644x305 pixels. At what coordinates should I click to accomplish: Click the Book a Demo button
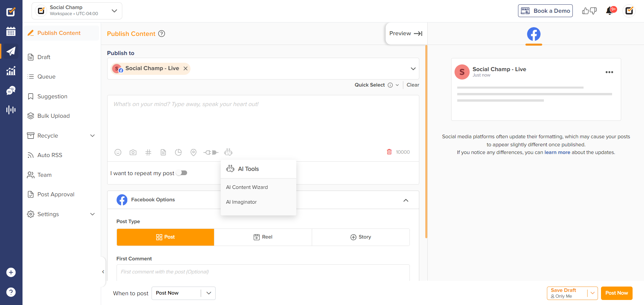[545, 11]
